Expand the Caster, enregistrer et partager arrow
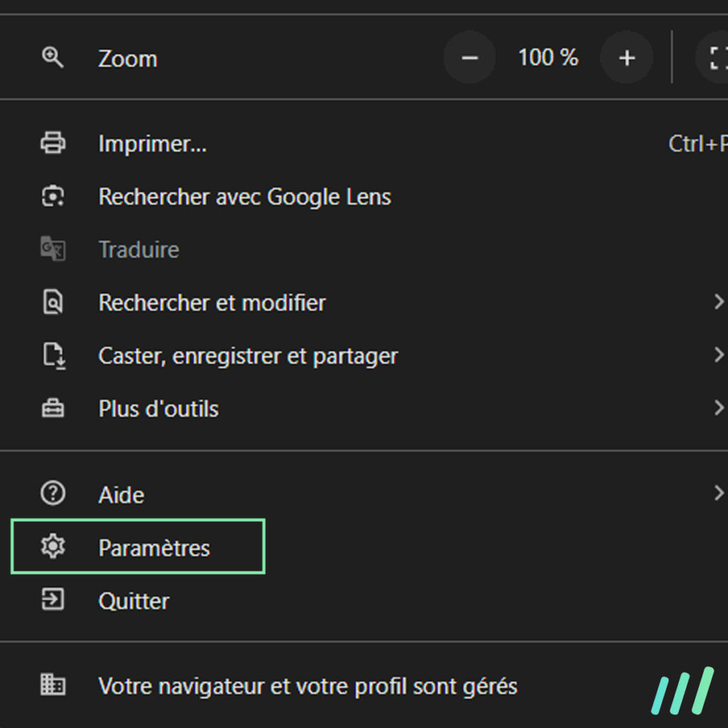Screen dimensions: 728x728 coord(719,355)
